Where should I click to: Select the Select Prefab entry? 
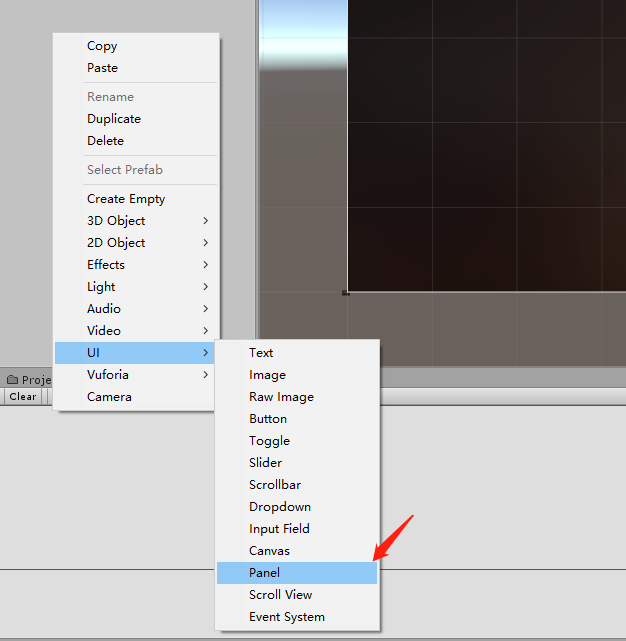pyautogui.click(x=136, y=170)
